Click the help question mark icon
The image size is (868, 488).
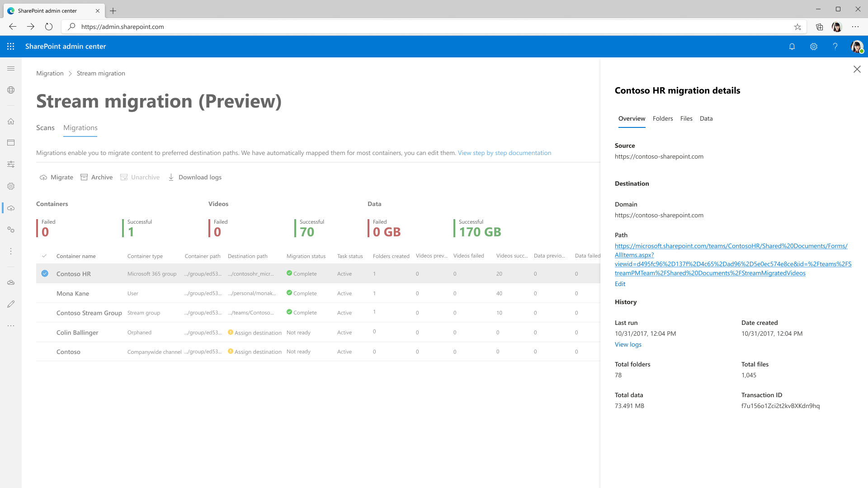pyautogui.click(x=835, y=46)
